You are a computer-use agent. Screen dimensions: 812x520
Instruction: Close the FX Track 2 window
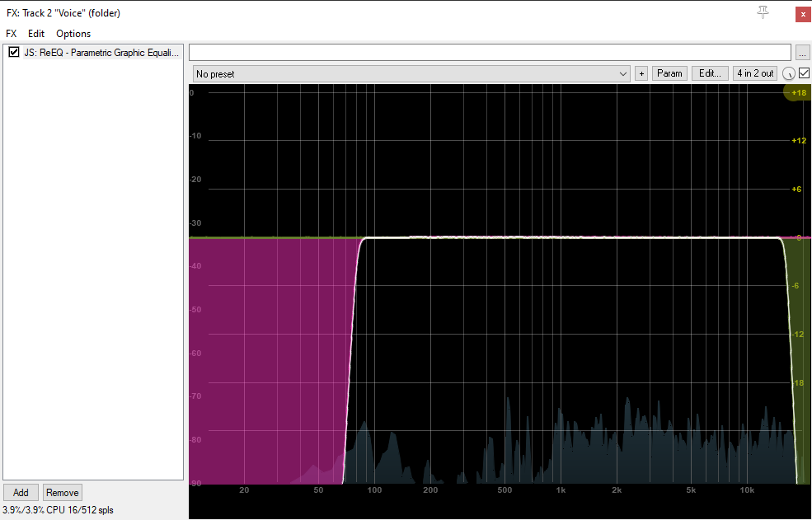(803, 14)
